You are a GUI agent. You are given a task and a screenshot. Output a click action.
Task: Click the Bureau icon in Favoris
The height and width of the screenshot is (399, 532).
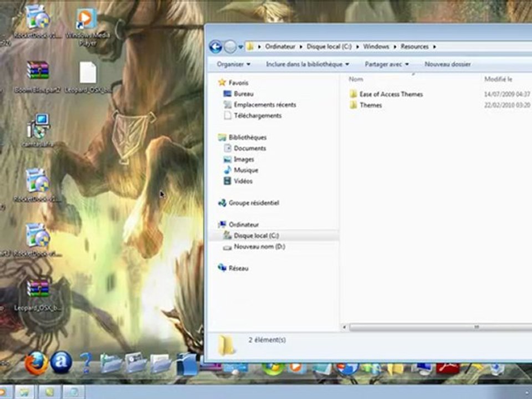click(227, 94)
